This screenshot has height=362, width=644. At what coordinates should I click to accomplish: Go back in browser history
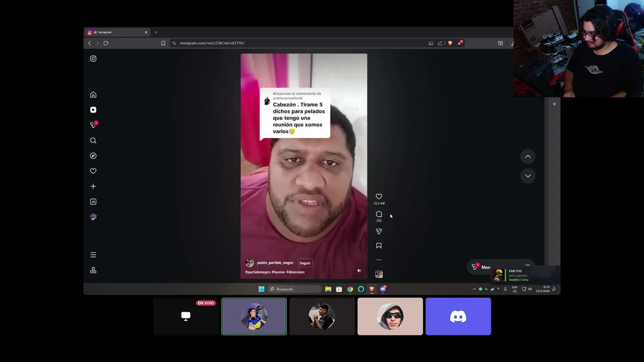click(90, 43)
